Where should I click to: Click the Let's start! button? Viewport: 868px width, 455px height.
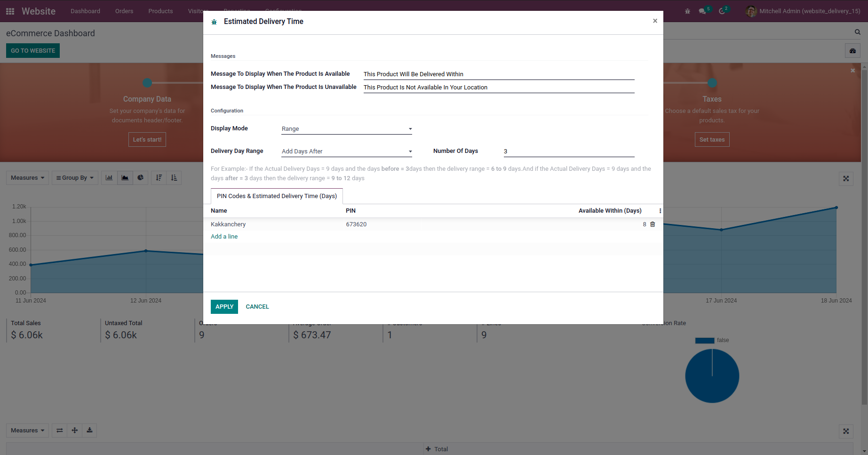coord(147,140)
